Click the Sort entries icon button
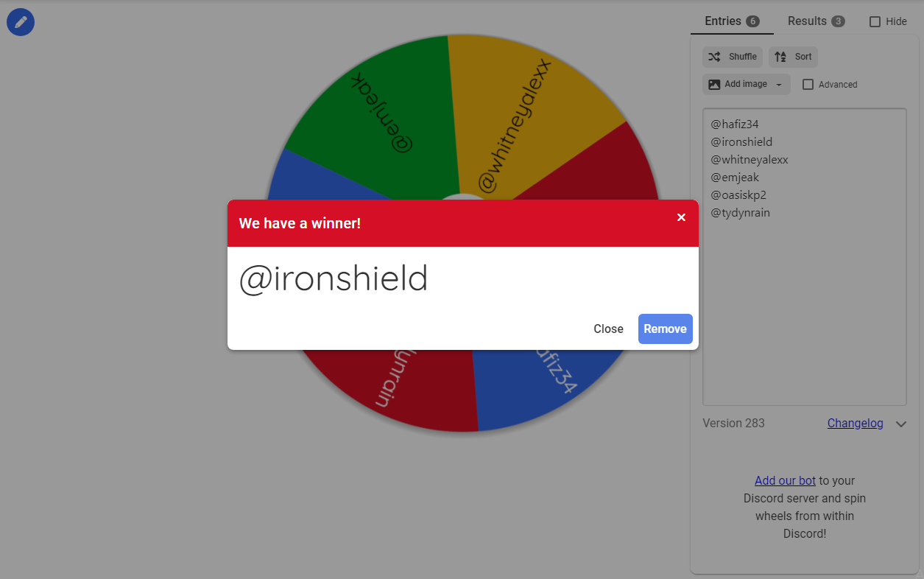924x579 pixels. click(x=780, y=57)
